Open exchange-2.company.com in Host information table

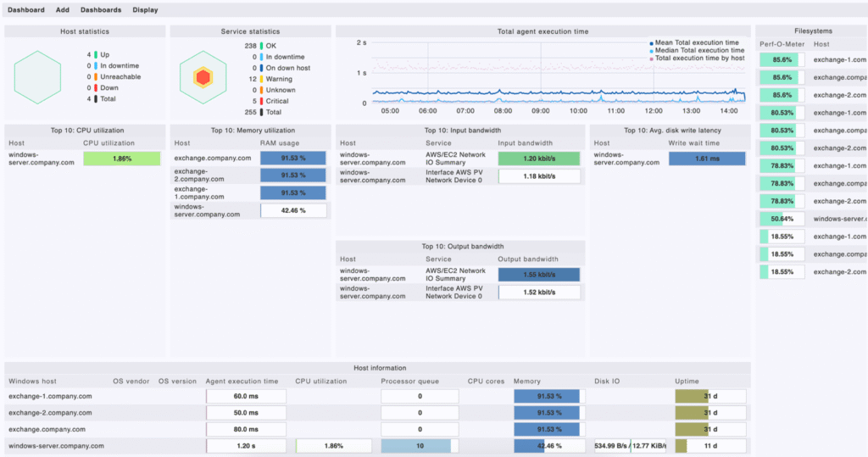point(50,413)
